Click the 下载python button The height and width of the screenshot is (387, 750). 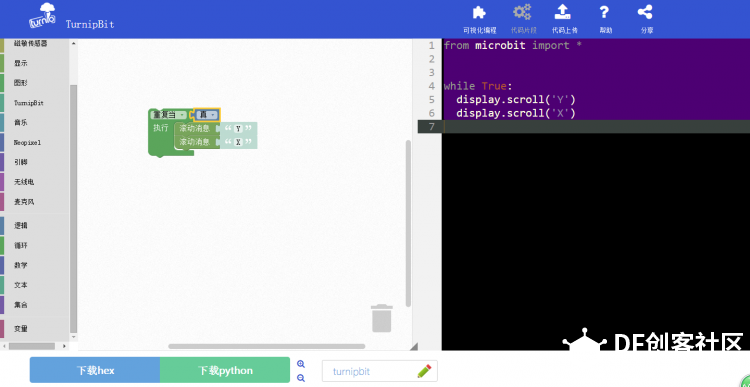tap(225, 370)
